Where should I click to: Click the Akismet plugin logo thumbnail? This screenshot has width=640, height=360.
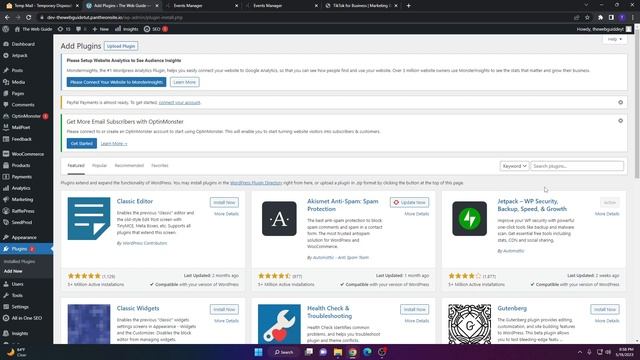point(279,219)
